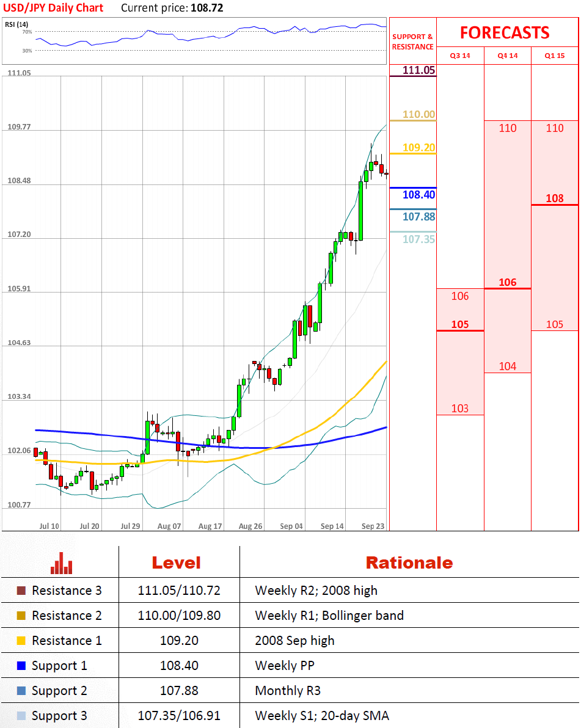The image size is (581, 728).
Task: Click the 110.00 resistance level marker
Action: click(x=418, y=114)
